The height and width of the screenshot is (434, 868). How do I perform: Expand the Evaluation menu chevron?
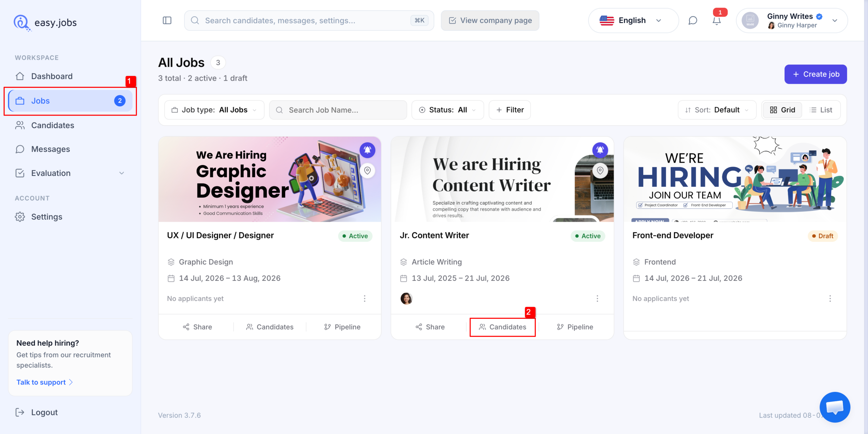(x=122, y=173)
